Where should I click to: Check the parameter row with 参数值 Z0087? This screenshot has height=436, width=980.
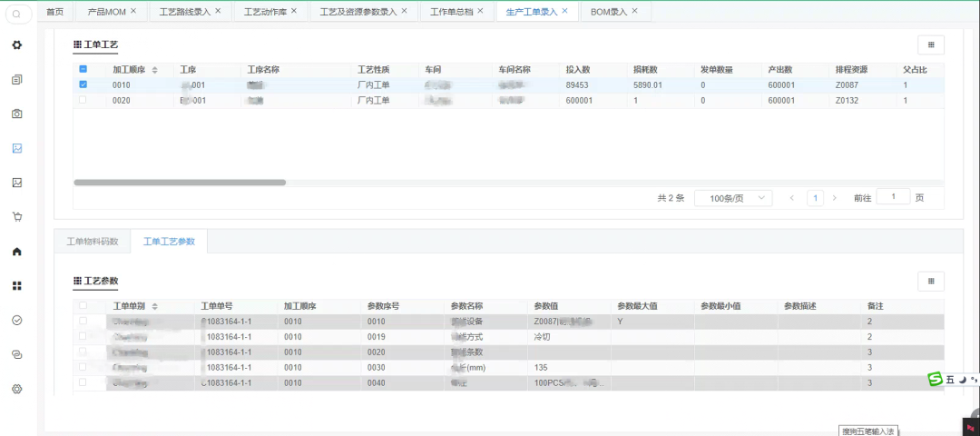[83, 321]
